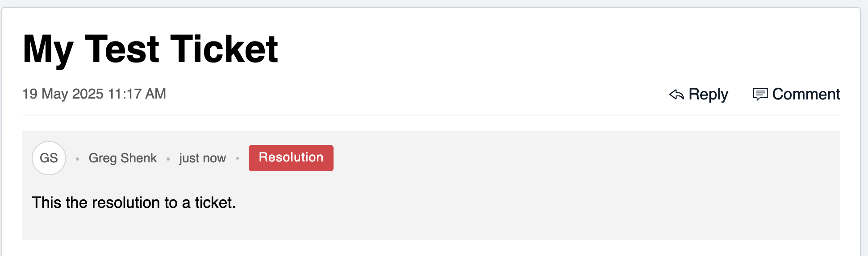Click the dot before the Resolution badge
This screenshot has height=256, width=868.
click(x=238, y=159)
